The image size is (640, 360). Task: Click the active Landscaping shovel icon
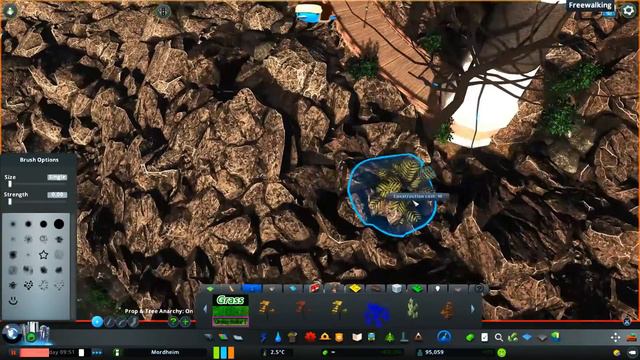(x=444, y=337)
